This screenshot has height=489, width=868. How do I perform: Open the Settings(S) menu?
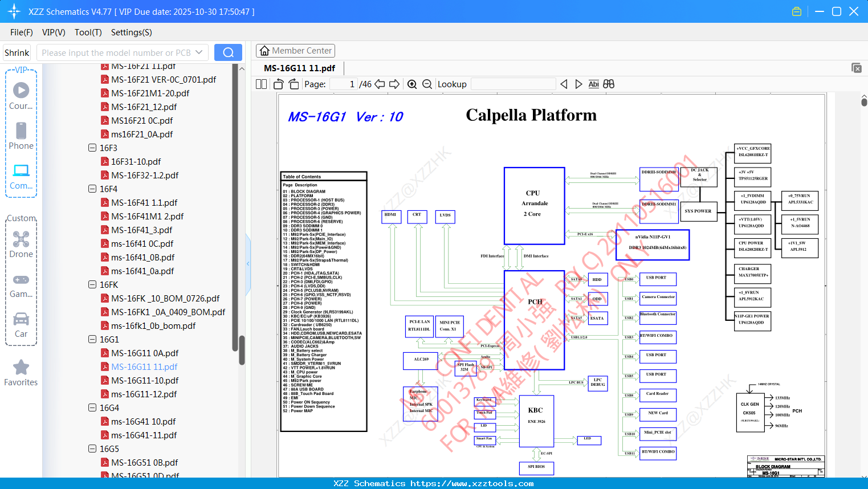pyautogui.click(x=132, y=32)
